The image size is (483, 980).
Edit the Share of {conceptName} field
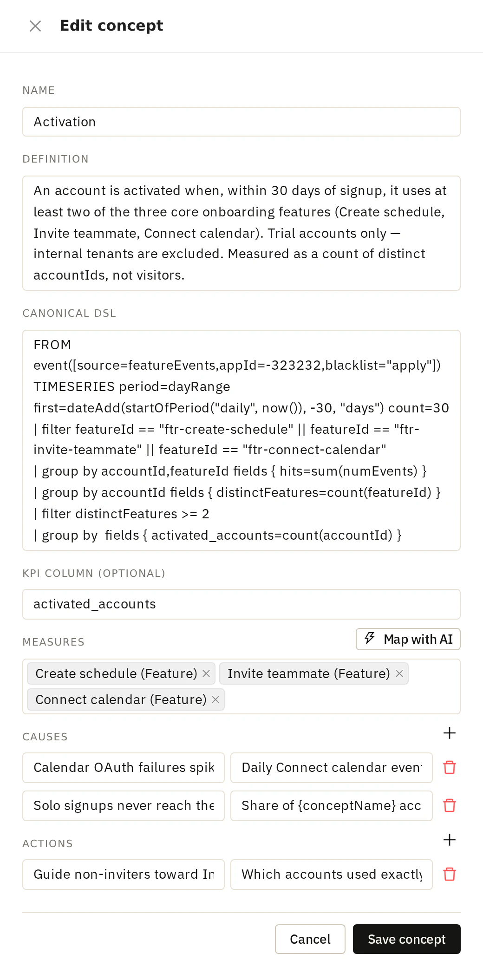[332, 805]
